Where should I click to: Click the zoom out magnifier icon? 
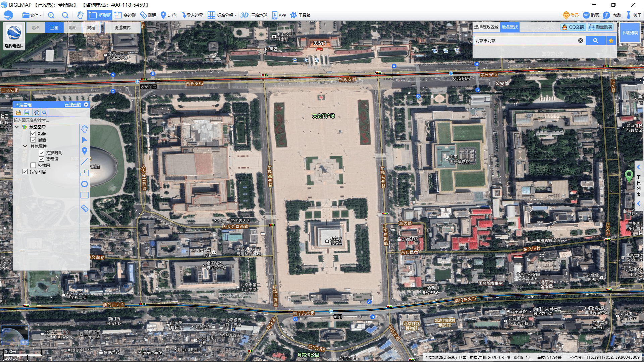click(65, 15)
